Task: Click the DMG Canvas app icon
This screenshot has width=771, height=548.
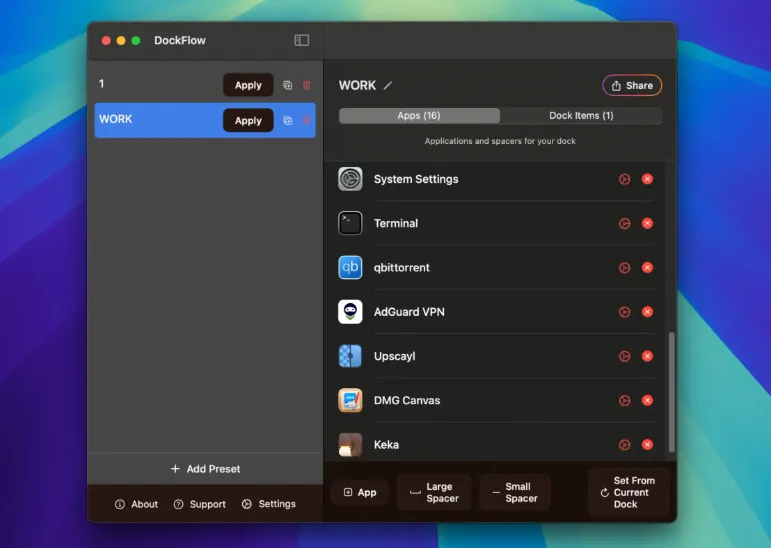Action: 350,400
